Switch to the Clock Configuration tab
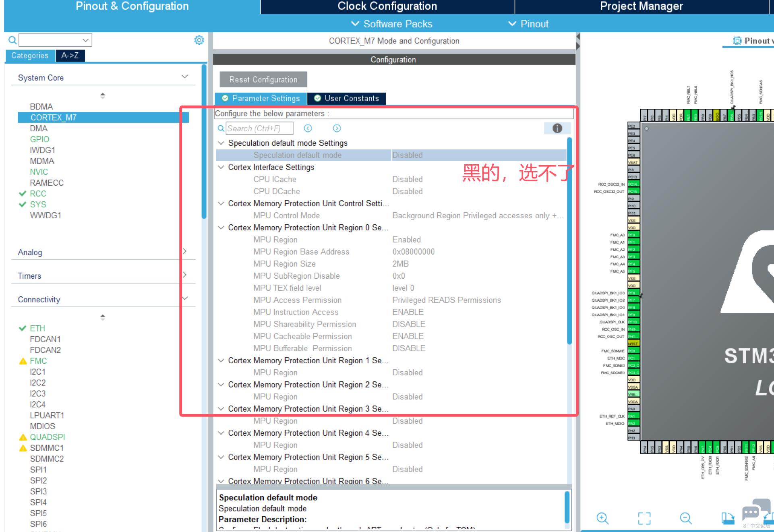Viewport: 774px width, 532px height. (387, 6)
